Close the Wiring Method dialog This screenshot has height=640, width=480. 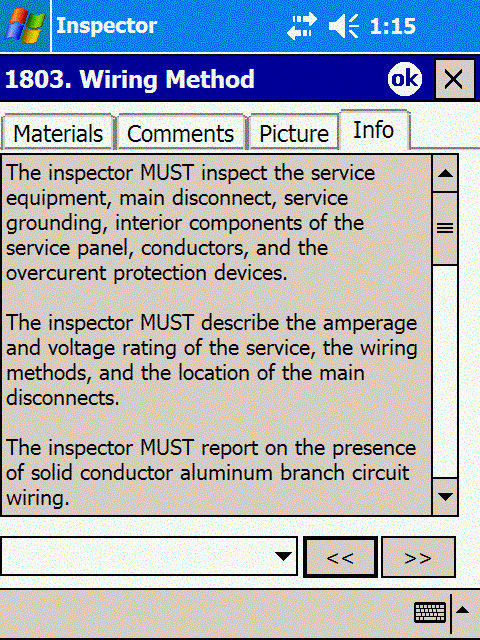click(x=454, y=79)
